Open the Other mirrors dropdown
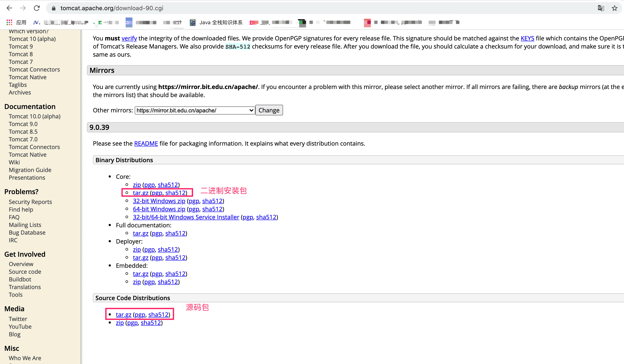Screen dimensions: 624x364 point(195,110)
